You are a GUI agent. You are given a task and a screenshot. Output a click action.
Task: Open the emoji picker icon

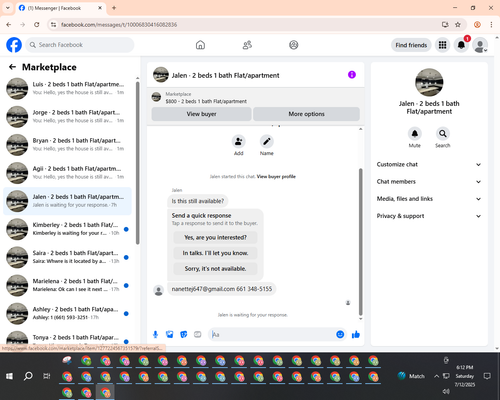(340, 334)
